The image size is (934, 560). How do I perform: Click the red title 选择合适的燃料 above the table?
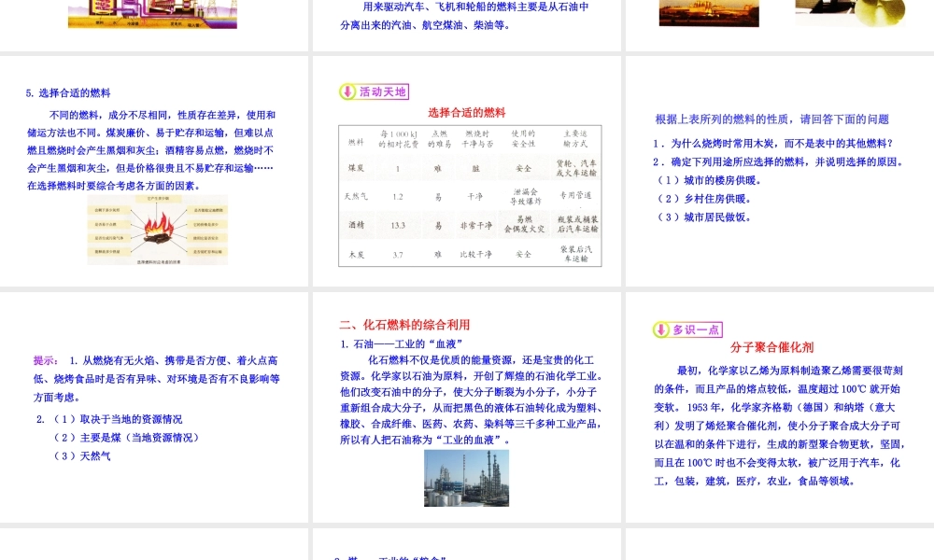(x=466, y=113)
